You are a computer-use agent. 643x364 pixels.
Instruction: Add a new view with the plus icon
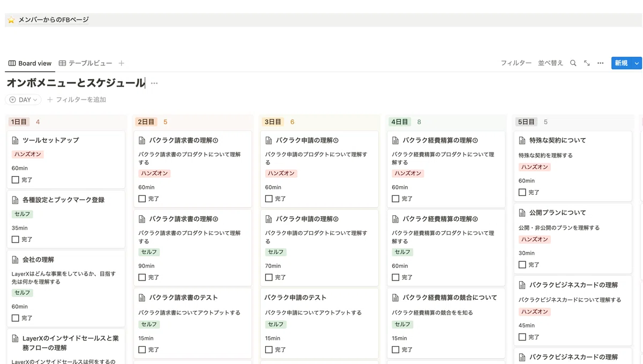pyautogui.click(x=122, y=63)
